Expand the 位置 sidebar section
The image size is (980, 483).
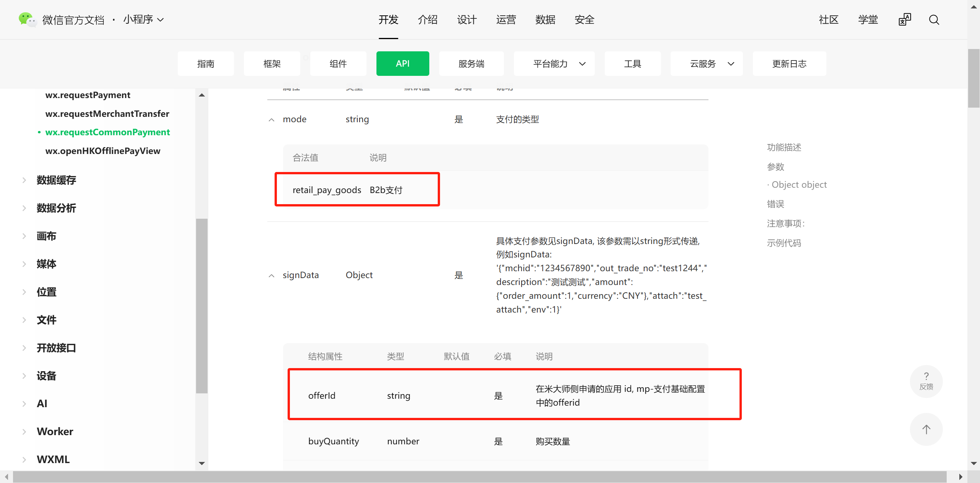(24, 292)
